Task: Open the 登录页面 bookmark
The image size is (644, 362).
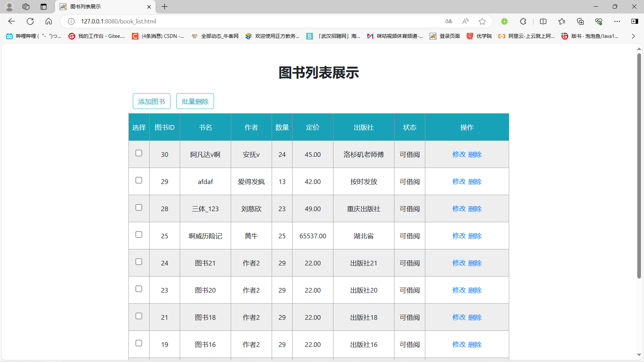Action: [445, 36]
